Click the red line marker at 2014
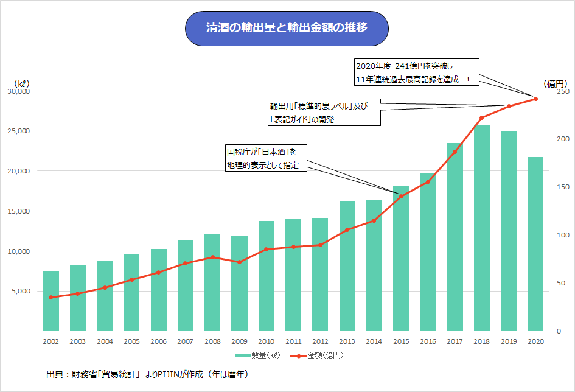The height and width of the screenshot is (392, 575). (x=374, y=221)
